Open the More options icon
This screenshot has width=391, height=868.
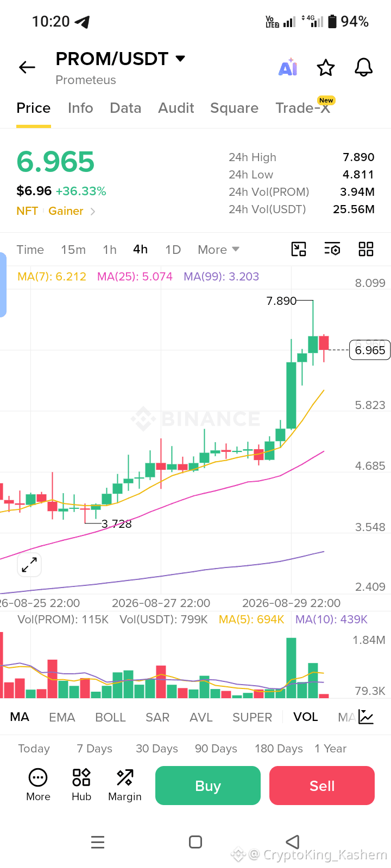38,785
